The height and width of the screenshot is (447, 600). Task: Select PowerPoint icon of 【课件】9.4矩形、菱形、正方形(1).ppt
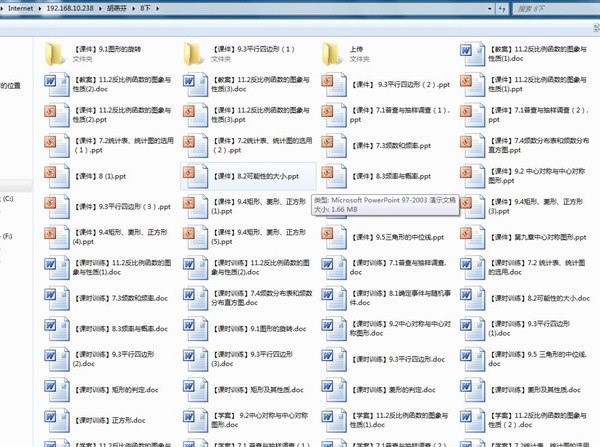pyautogui.click(x=195, y=207)
